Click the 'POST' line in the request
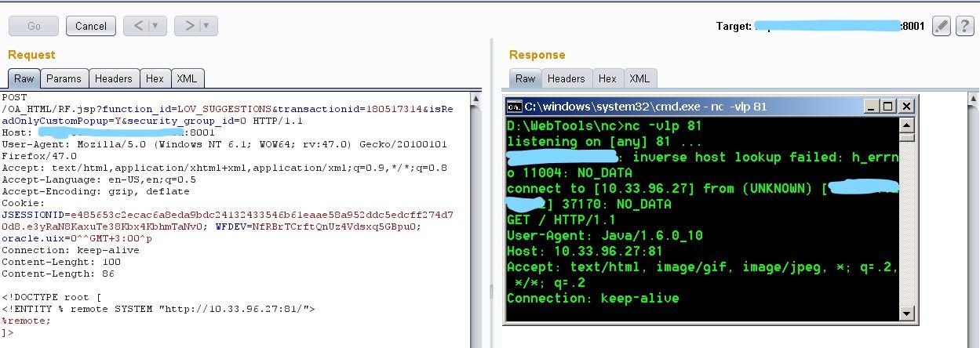 [14, 98]
